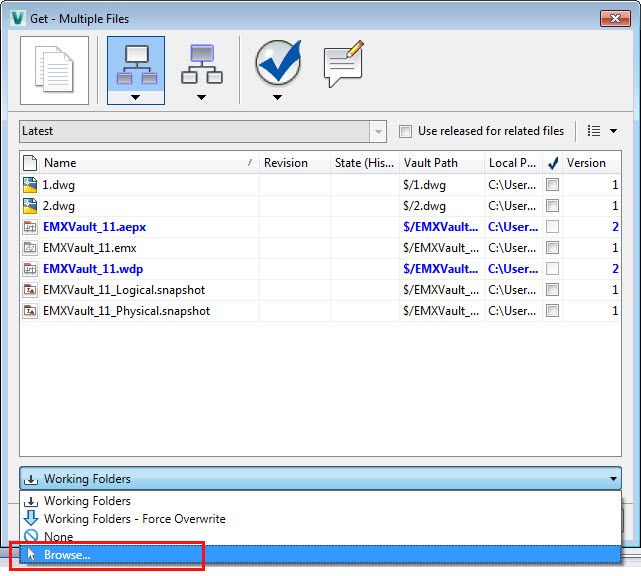
Task: Click the None prohibited circle icon
Action: click(x=31, y=536)
